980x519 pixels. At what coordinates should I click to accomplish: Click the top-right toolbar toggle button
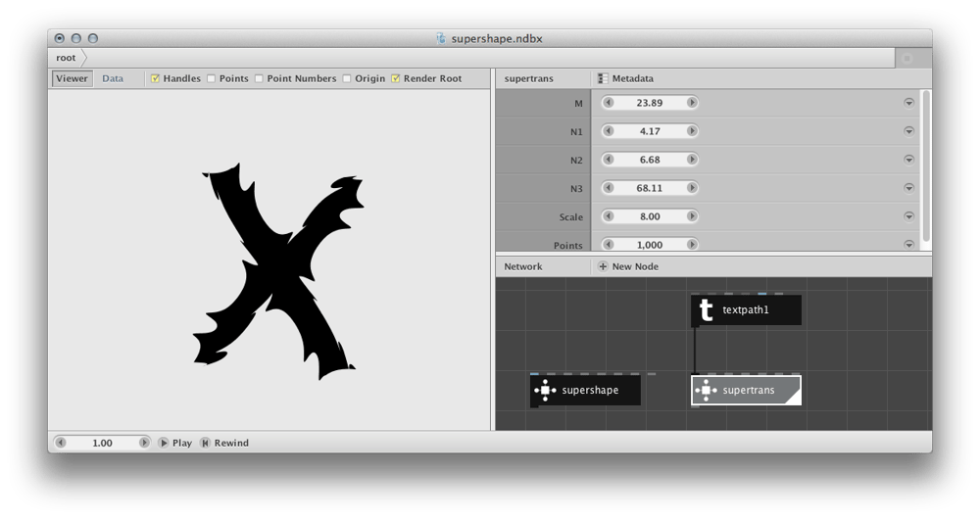(907, 58)
